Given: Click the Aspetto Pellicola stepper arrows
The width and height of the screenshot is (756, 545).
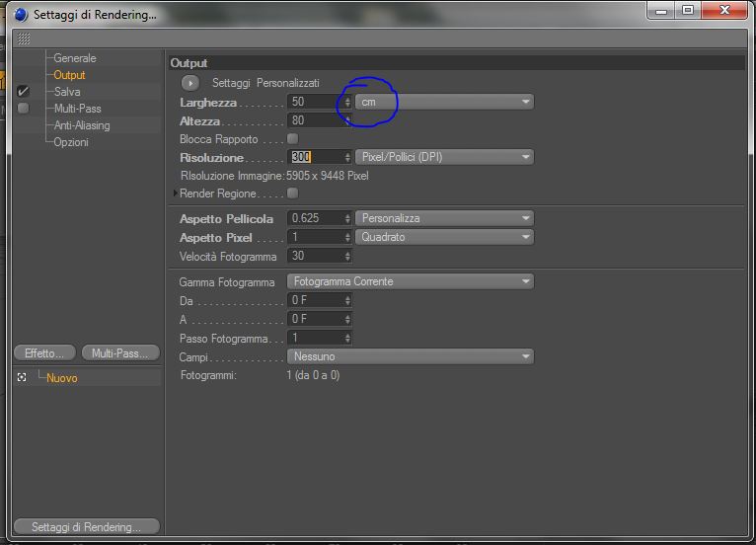Looking at the screenshot, I should click(347, 218).
